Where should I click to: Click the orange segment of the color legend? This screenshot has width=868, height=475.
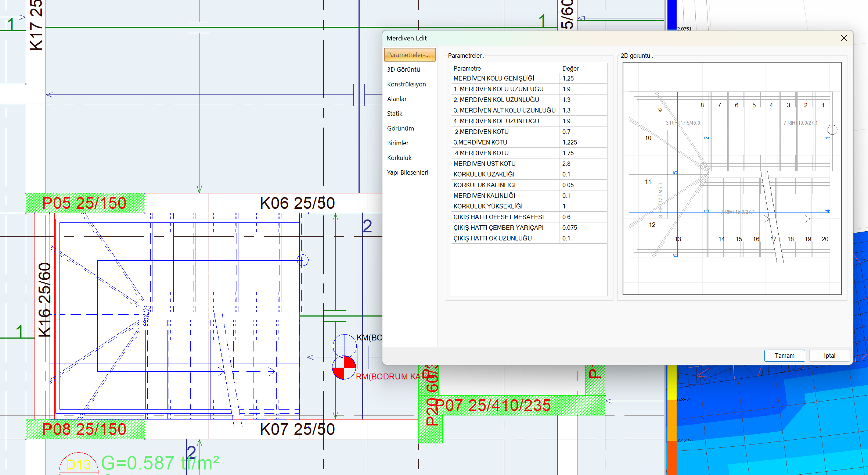click(x=671, y=421)
